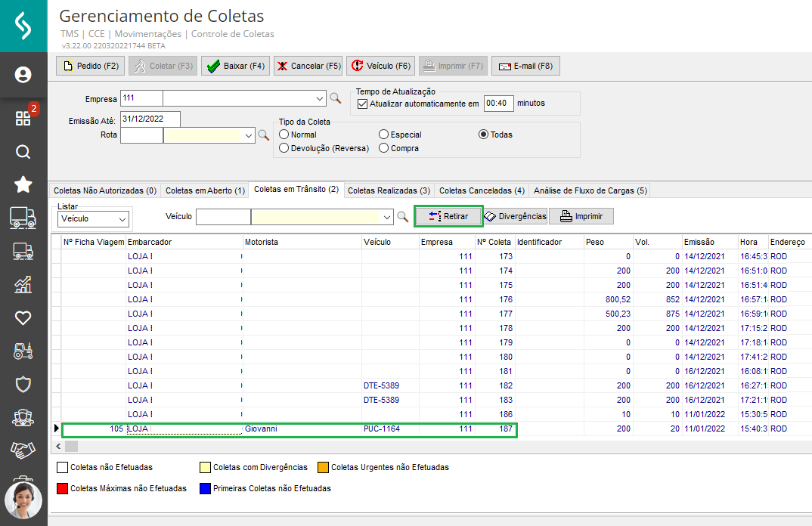Select the row with coleta 173

tap(432, 256)
